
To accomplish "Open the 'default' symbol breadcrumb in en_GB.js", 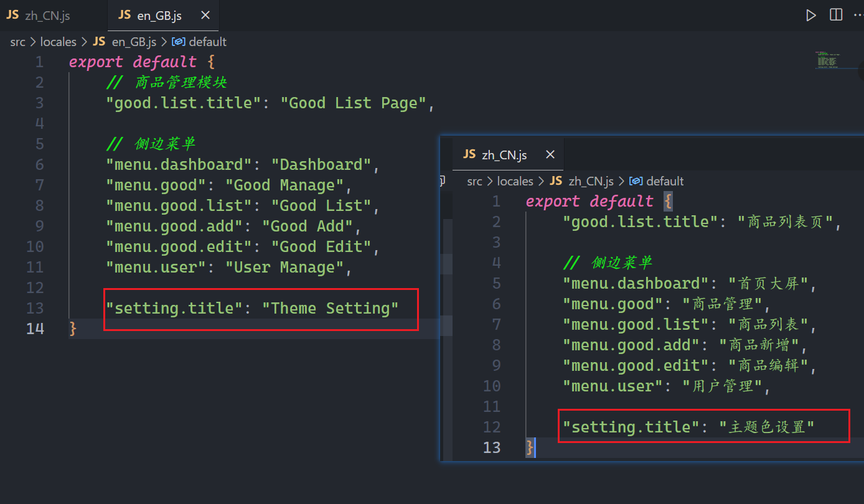I will click(208, 42).
